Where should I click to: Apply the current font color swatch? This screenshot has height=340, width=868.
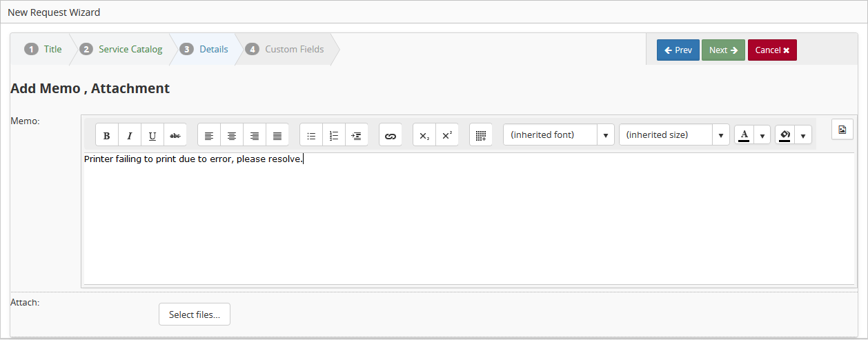(x=744, y=135)
